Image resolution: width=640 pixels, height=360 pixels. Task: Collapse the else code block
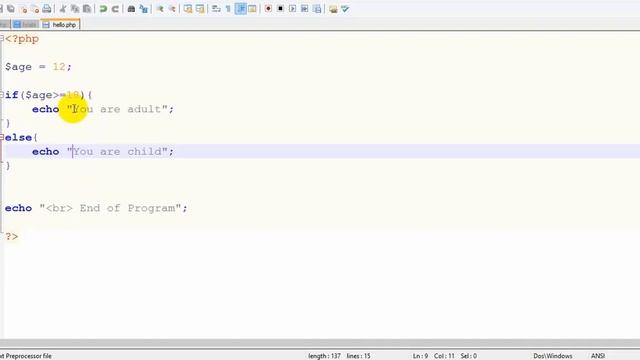[2, 138]
